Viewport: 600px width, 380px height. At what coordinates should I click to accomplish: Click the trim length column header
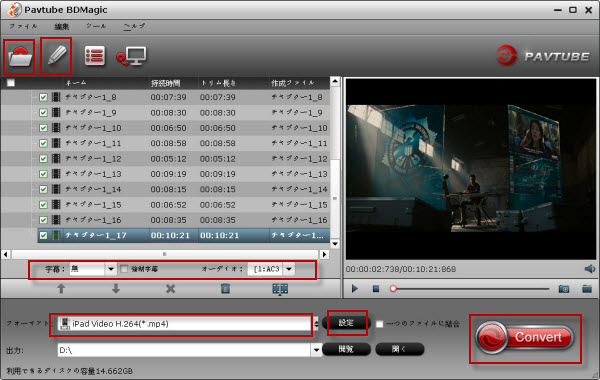pyautogui.click(x=218, y=83)
